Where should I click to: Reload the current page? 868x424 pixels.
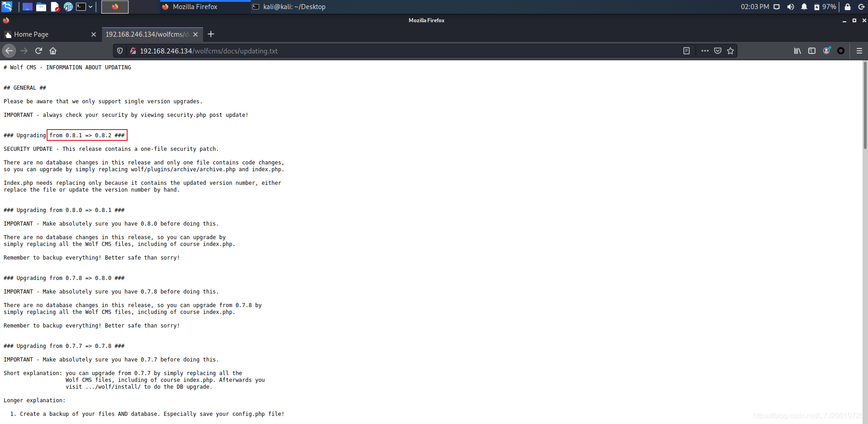38,51
